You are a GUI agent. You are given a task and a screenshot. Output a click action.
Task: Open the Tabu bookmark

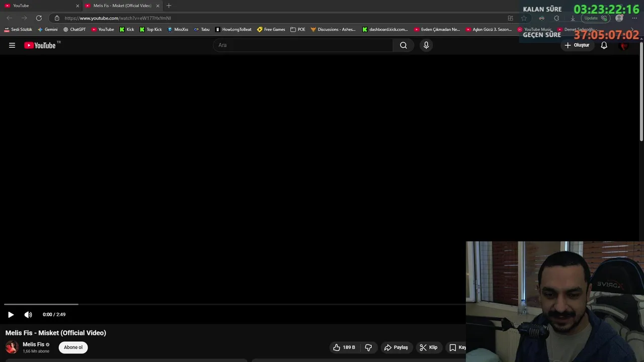pos(202,29)
